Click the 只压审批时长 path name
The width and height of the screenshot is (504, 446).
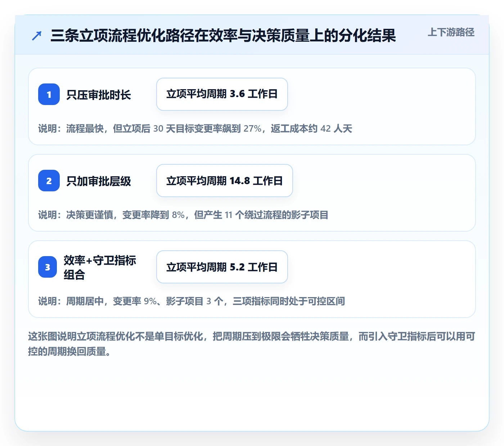click(x=99, y=95)
